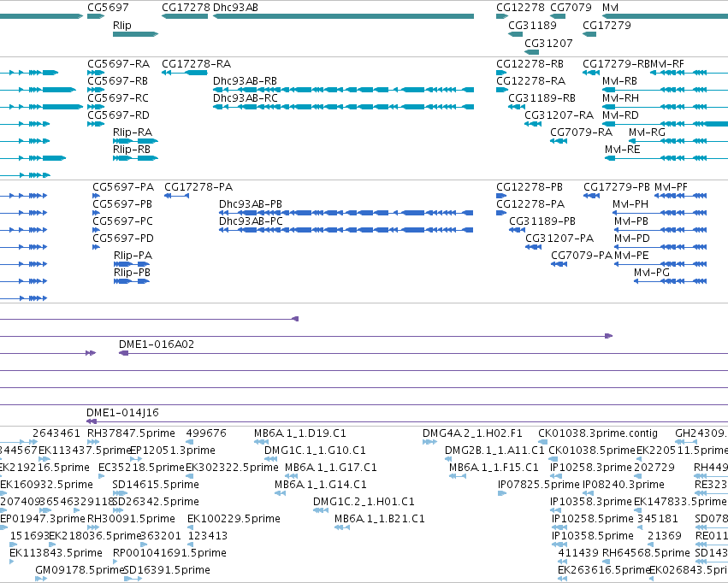The height and width of the screenshot is (583, 728).
Task: Select the CG12278 gene label
Action: point(520,8)
